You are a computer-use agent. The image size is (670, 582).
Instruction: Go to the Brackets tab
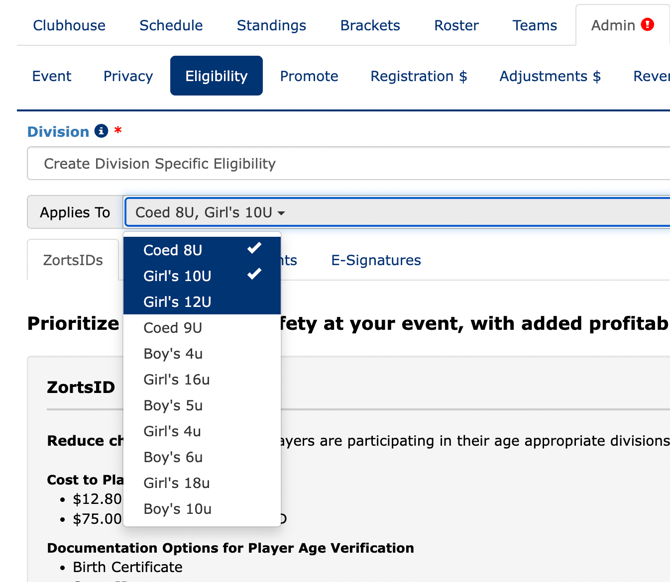click(370, 25)
